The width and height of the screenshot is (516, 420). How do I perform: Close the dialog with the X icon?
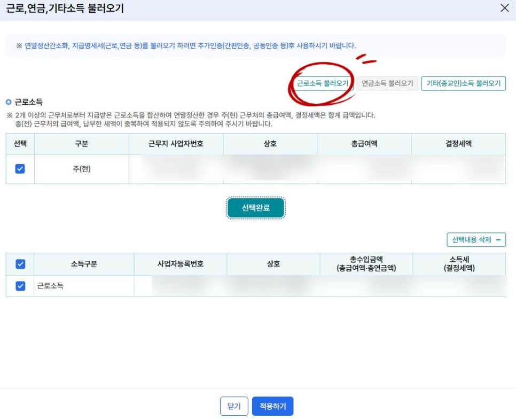pos(505,8)
